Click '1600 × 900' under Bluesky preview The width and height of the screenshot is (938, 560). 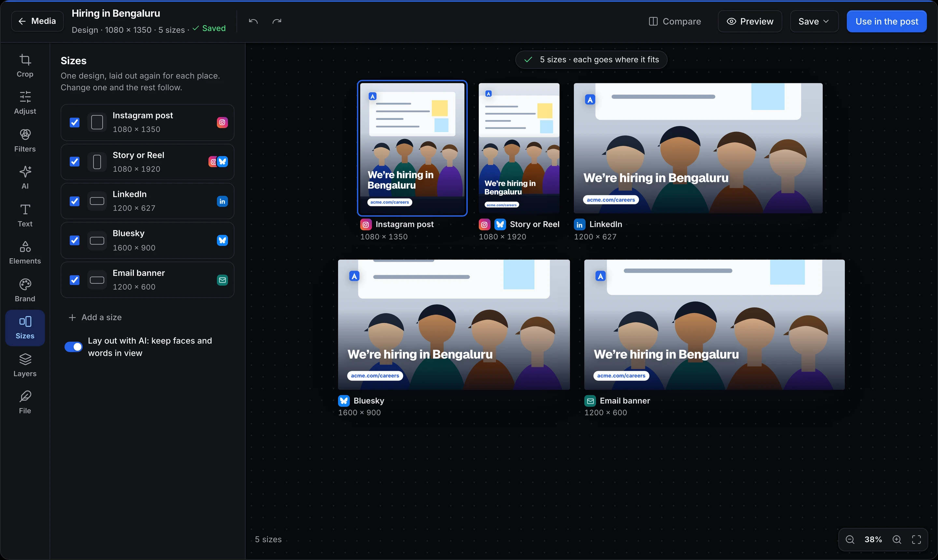click(359, 413)
